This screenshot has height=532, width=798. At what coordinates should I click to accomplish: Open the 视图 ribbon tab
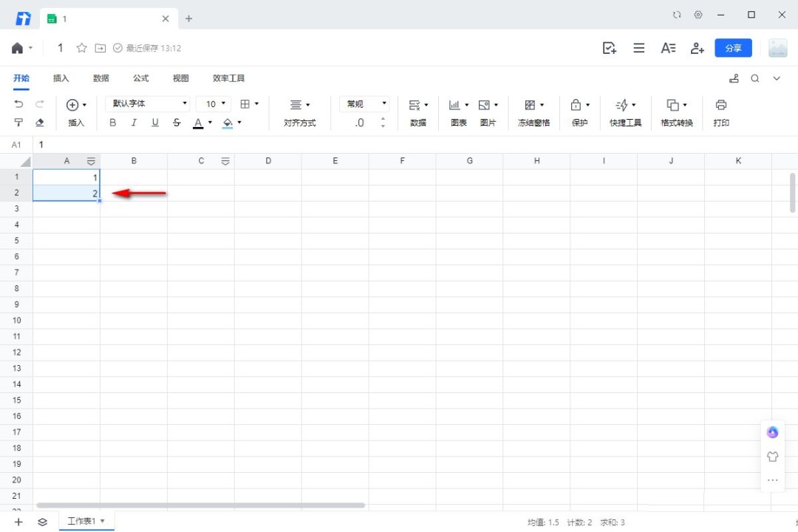pyautogui.click(x=180, y=78)
